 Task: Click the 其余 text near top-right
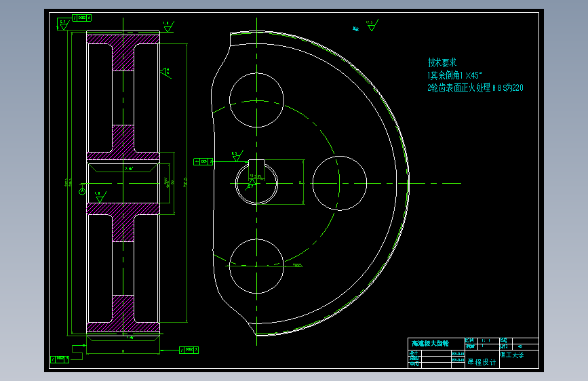pyautogui.click(x=355, y=28)
